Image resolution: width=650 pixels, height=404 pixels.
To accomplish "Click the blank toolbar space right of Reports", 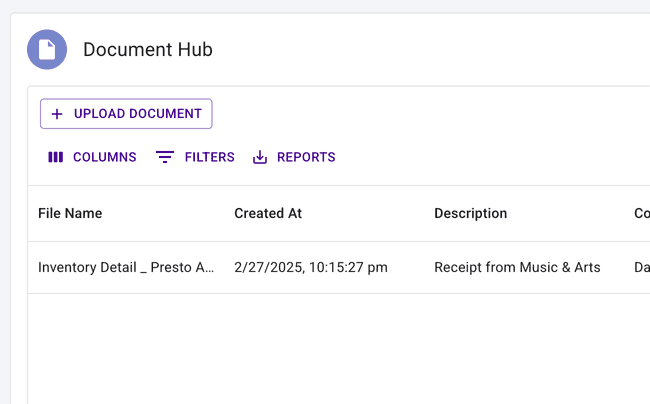I will coord(490,157).
